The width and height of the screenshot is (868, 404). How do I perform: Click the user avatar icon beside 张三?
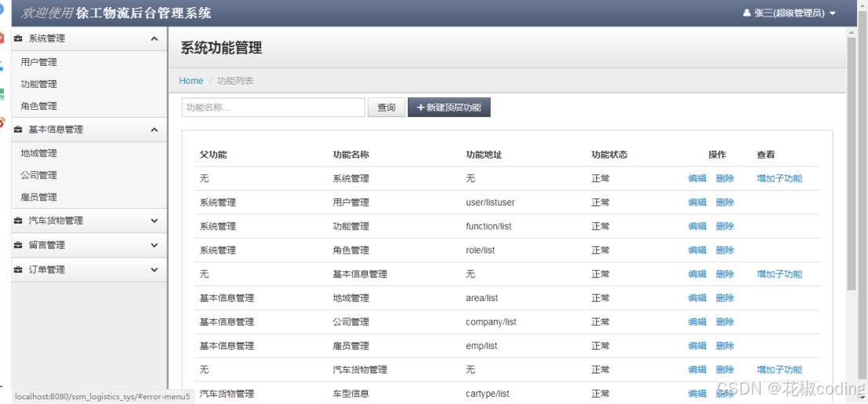tap(746, 13)
